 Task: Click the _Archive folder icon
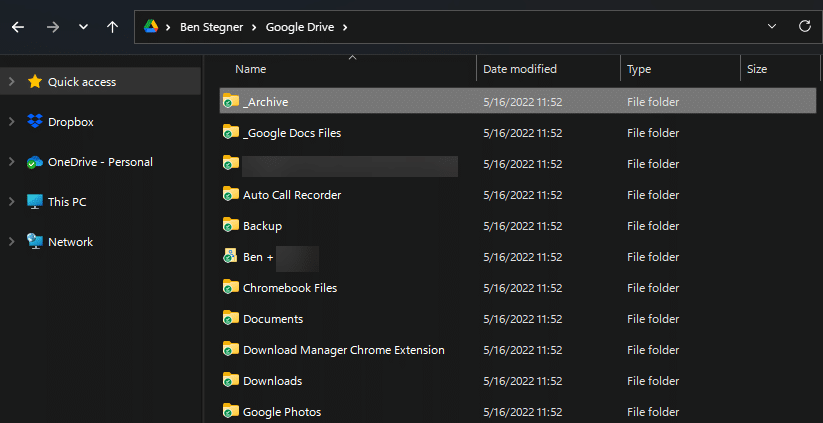230,100
